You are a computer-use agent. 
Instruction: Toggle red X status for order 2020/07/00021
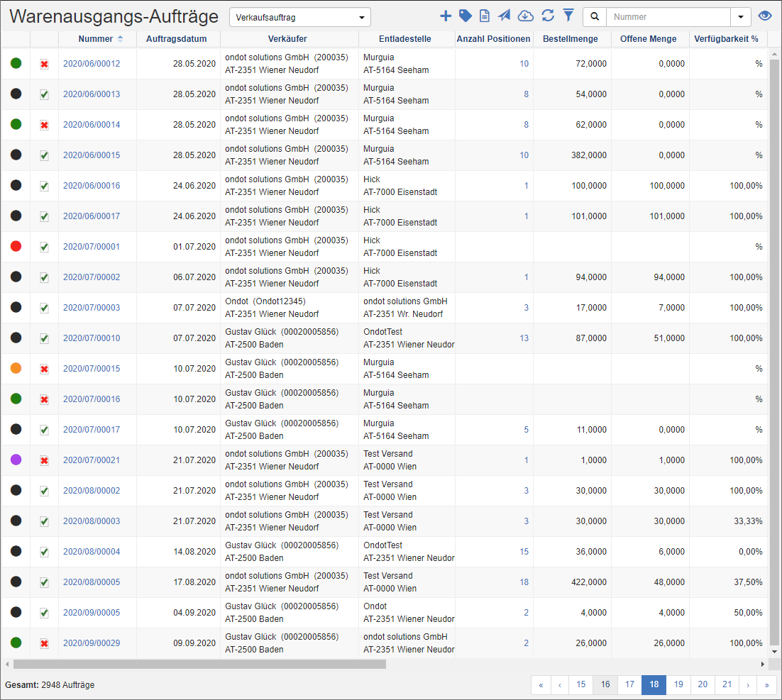(44, 460)
